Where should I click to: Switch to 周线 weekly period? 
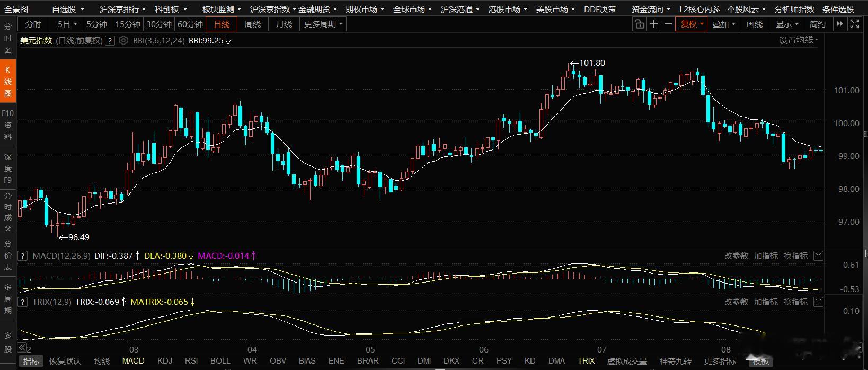(x=253, y=24)
